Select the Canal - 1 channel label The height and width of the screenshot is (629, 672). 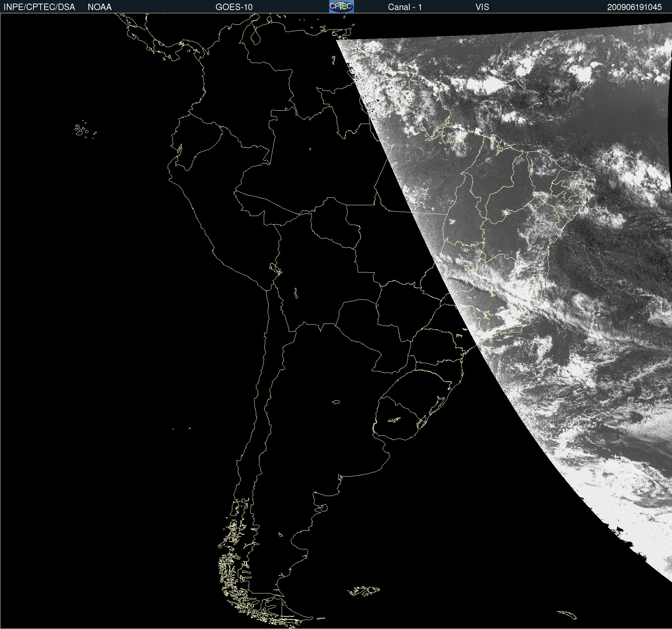(405, 7)
